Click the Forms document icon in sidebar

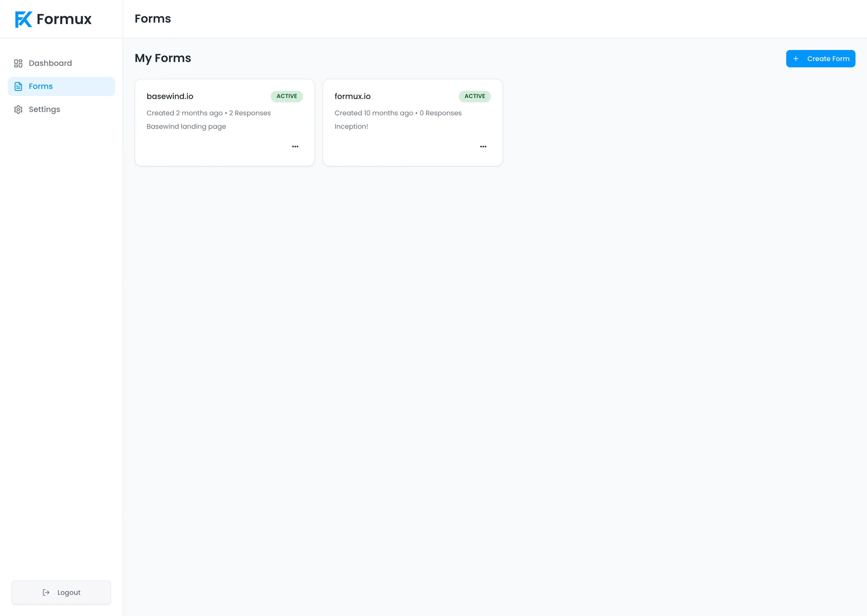click(18, 86)
